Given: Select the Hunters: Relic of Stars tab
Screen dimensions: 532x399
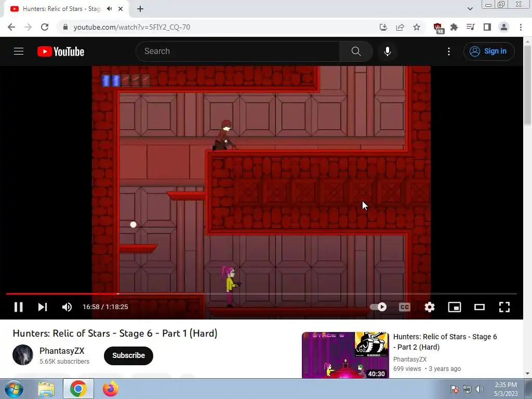Looking at the screenshot, I should click(61, 9).
